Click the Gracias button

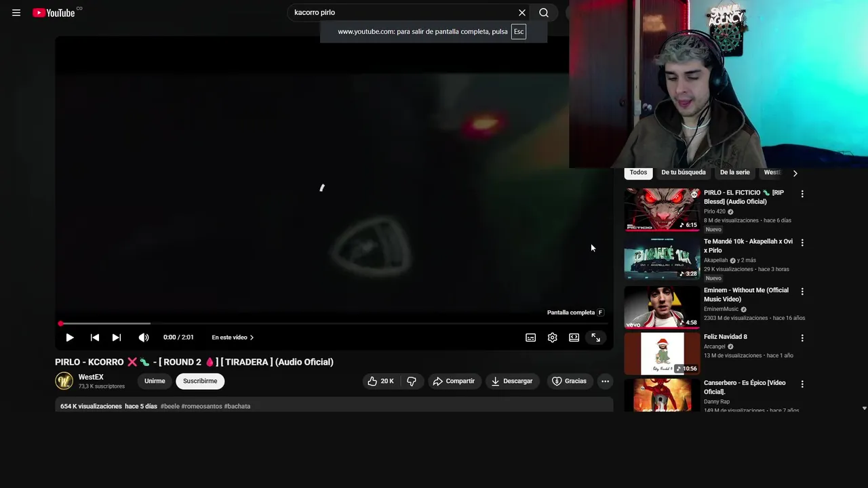coord(569,381)
